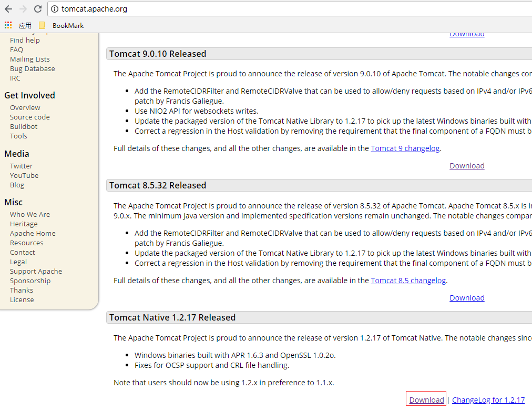Open ChangeLog for 1.2.17 link
532x410 pixels.
[x=488, y=400]
